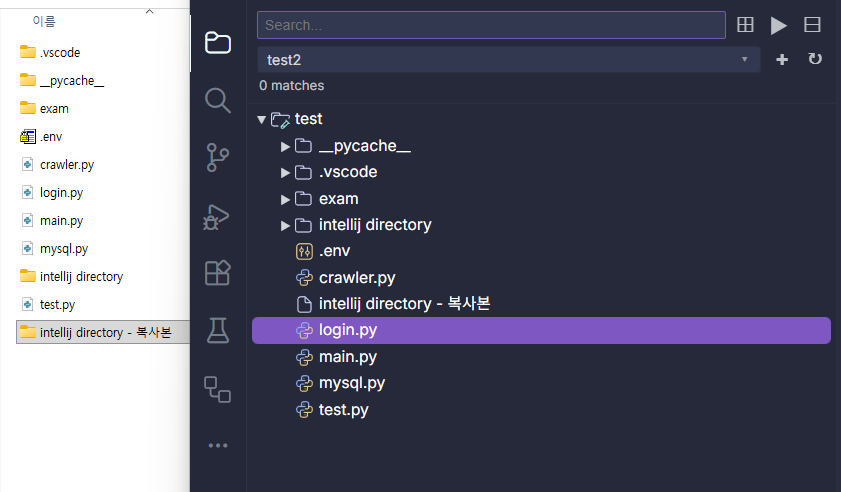
Task: Select the intellij directory - 복사본 tree entry
Action: [x=404, y=304]
